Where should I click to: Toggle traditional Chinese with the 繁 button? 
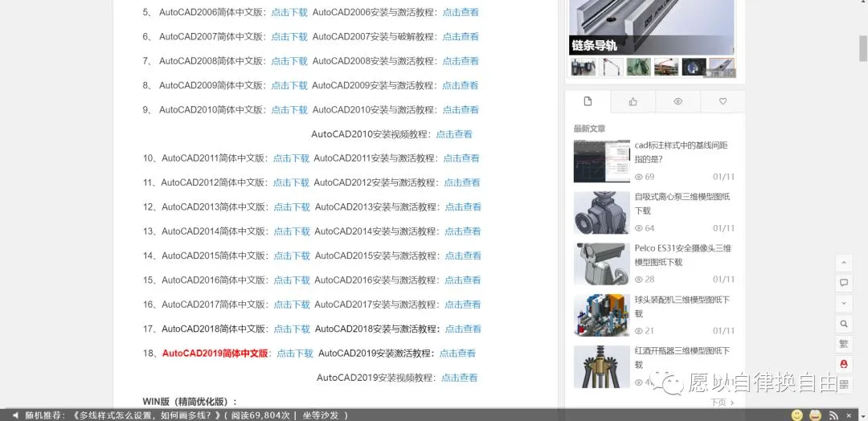[x=844, y=344]
